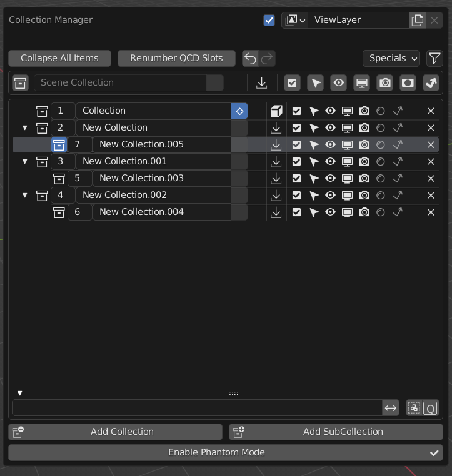Hide Collection using its eye icon
Image resolution: width=452 pixels, height=476 pixels.
pos(330,111)
